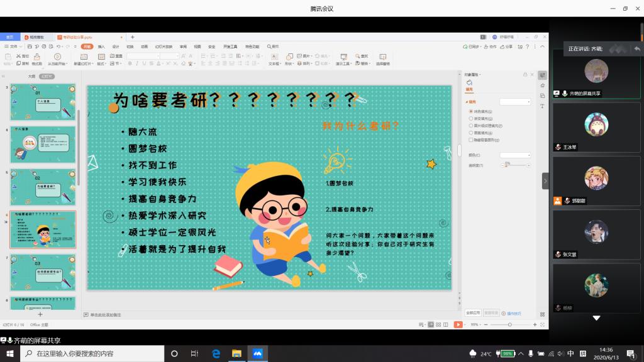
Task: Open the text box tool in ribbon
Action: point(274,59)
